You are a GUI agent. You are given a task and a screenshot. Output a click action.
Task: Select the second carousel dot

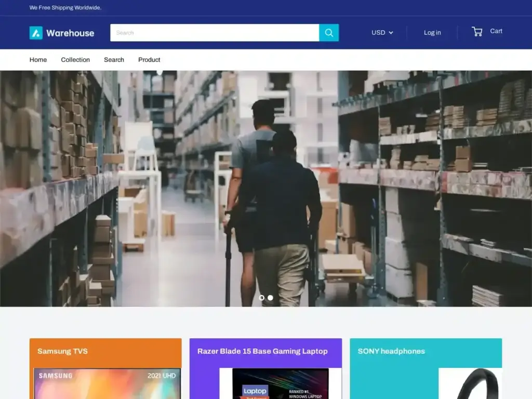(x=270, y=298)
